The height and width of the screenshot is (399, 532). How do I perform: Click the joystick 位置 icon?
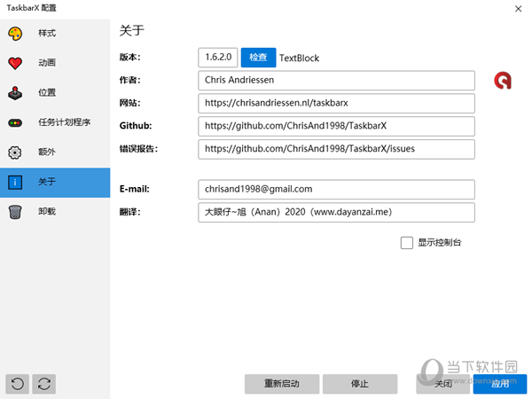tap(15, 93)
